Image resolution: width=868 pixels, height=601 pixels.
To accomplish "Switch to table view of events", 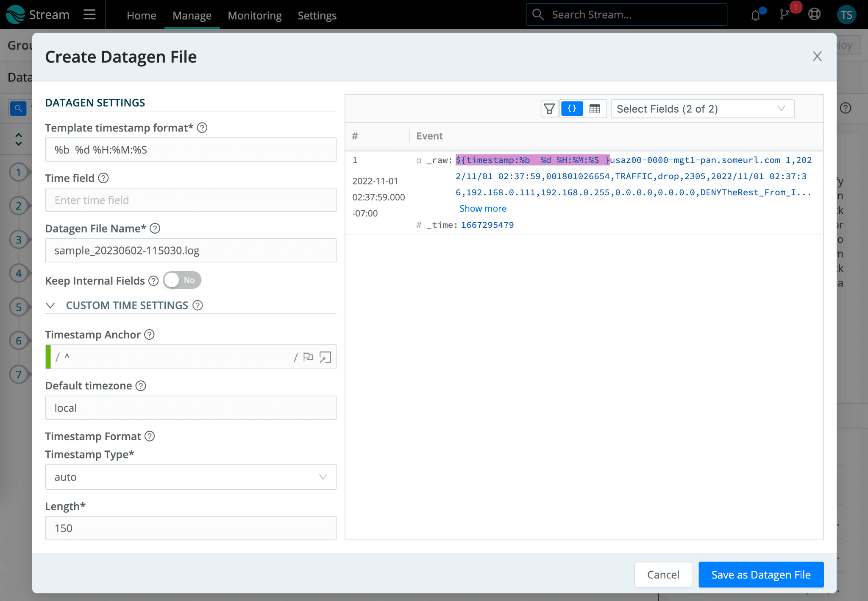I will point(595,109).
